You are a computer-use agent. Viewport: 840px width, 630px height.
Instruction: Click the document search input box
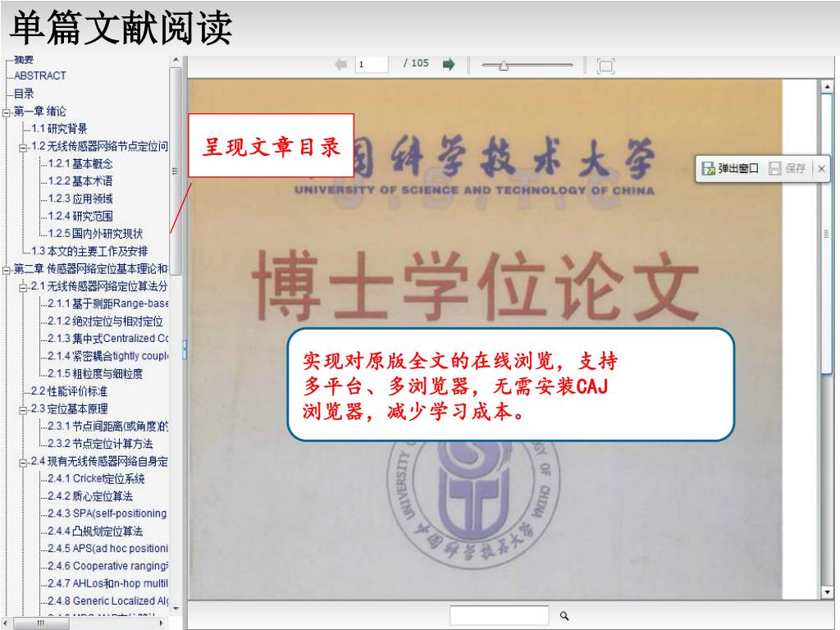tap(500, 615)
